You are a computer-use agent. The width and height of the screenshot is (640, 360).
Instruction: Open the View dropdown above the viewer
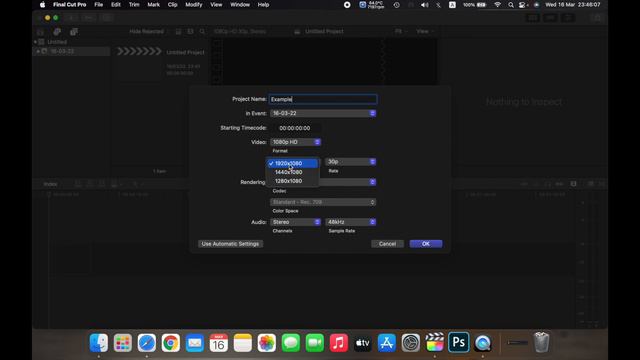pos(425,31)
